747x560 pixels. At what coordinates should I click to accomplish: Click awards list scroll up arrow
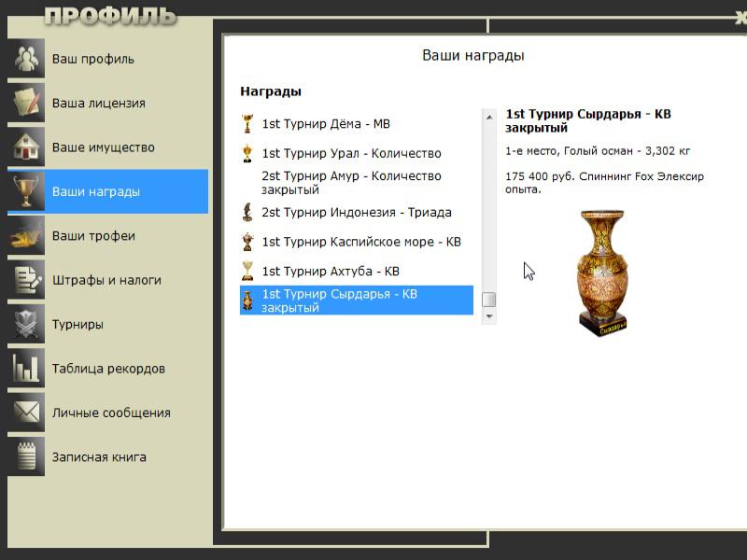[488, 118]
